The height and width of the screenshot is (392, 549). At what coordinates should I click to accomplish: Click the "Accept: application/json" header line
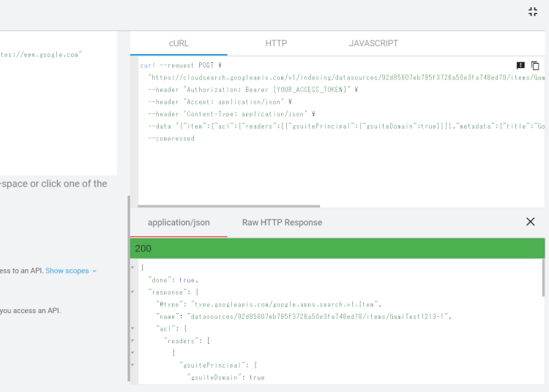(x=220, y=102)
